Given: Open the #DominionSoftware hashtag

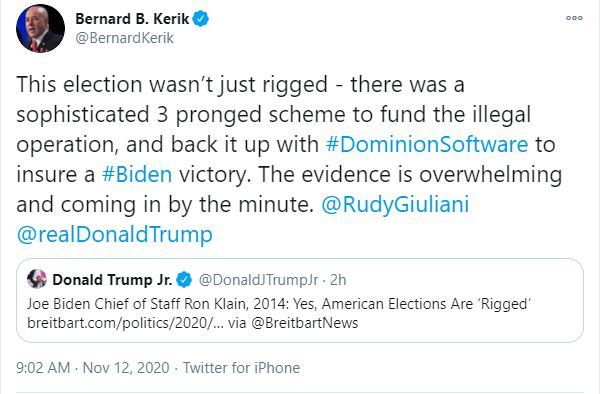Looking at the screenshot, I should point(427,144).
